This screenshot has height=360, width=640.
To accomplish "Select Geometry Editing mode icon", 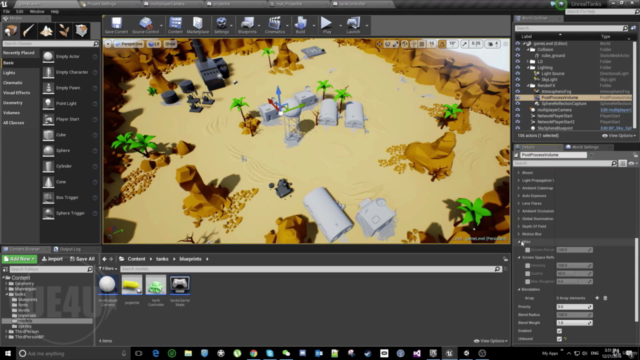I will pos(81,31).
